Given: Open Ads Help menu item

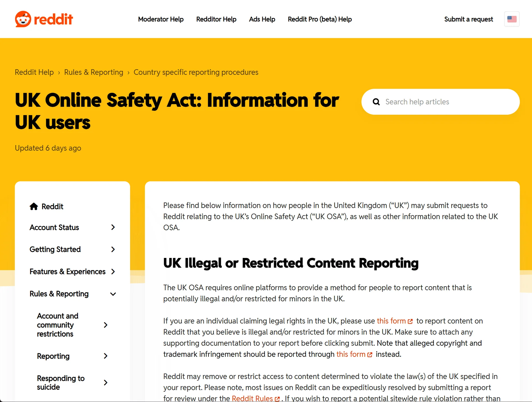Looking at the screenshot, I should 262,19.
